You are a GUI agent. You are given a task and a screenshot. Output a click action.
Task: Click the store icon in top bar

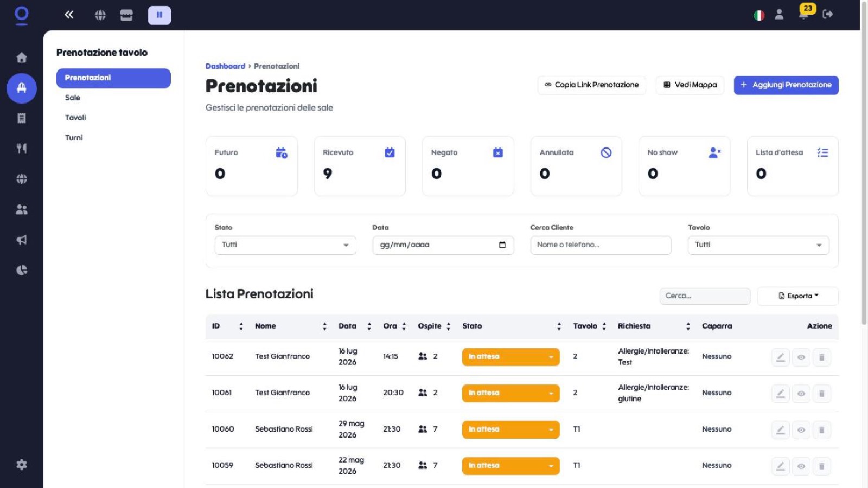click(126, 15)
